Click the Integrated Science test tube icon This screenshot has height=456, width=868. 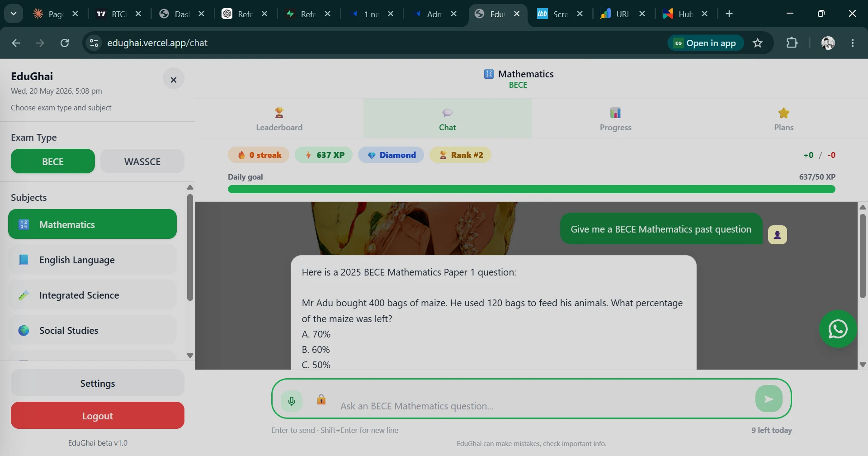[24, 295]
